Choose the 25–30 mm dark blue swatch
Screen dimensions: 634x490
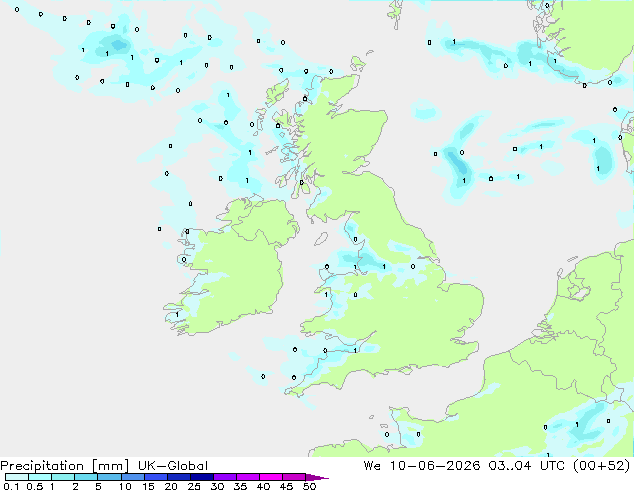[x=201, y=477]
